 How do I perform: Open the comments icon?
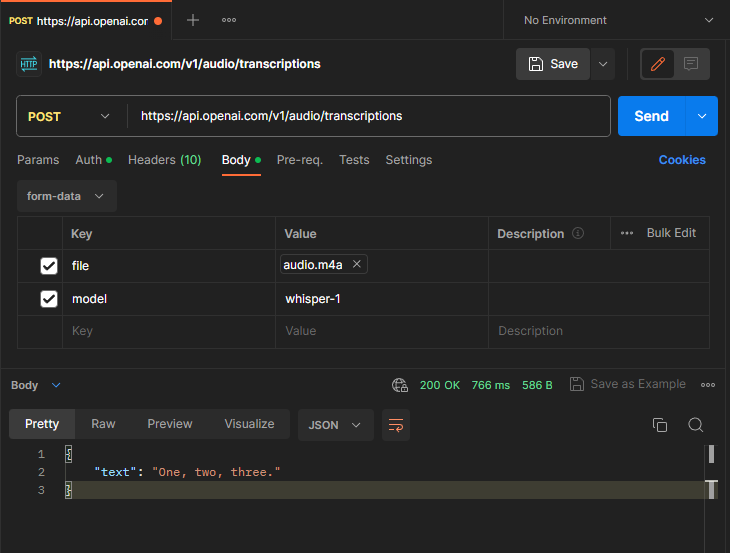(691, 64)
